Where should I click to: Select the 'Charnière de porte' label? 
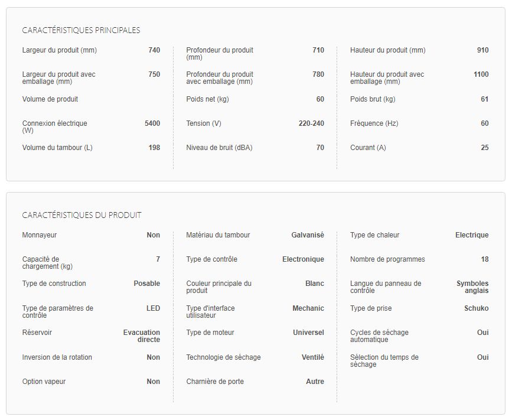point(215,382)
